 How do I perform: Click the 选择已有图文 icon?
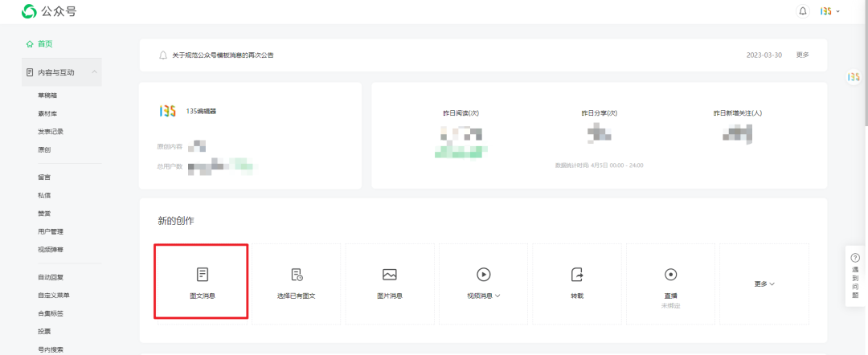pos(297,275)
